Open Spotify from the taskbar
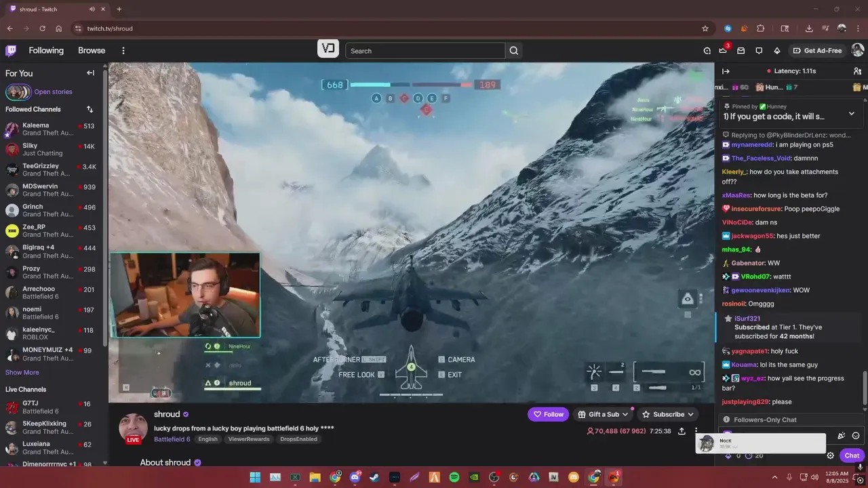Image resolution: width=868 pixels, height=488 pixels. (x=454, y=477)
